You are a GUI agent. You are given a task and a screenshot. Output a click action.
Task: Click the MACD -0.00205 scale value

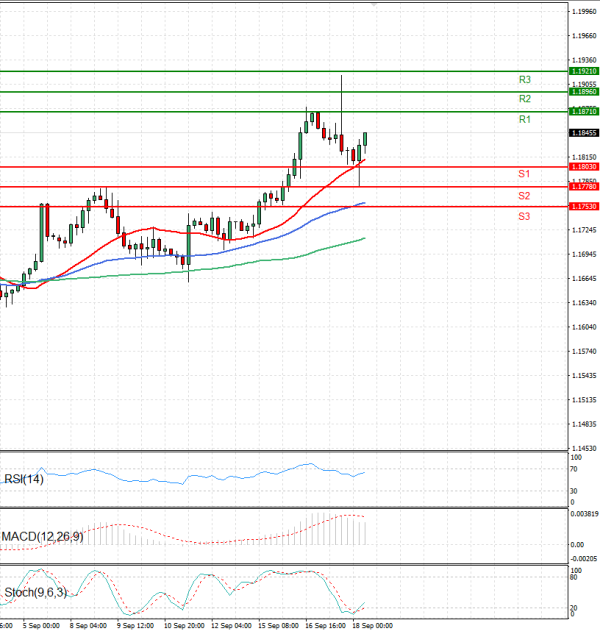click(x=583, y=559)
